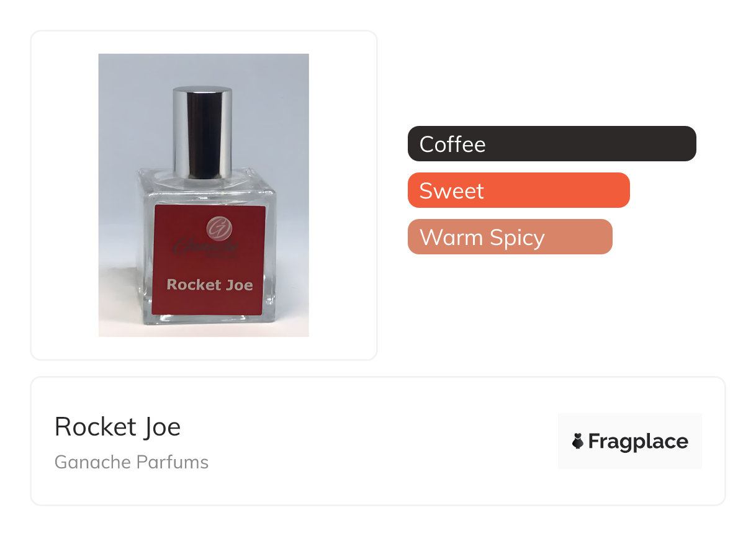The width and height of the screenshot is (756, 536).
Task: Click the Fragplace bottle logo icon
Action: click(577, 441)
